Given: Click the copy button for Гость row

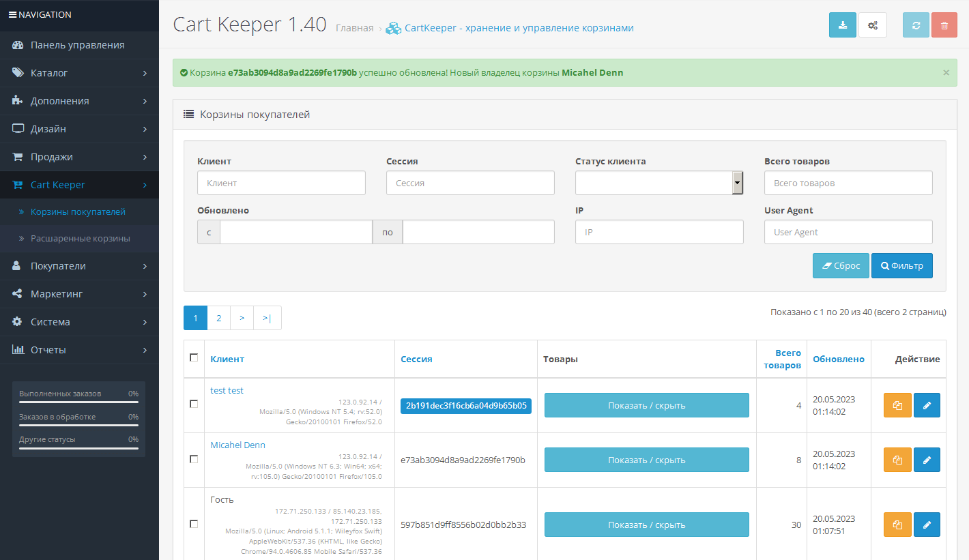Looking at the screenshot, I should pyautogui.click(x=897, y=525).
